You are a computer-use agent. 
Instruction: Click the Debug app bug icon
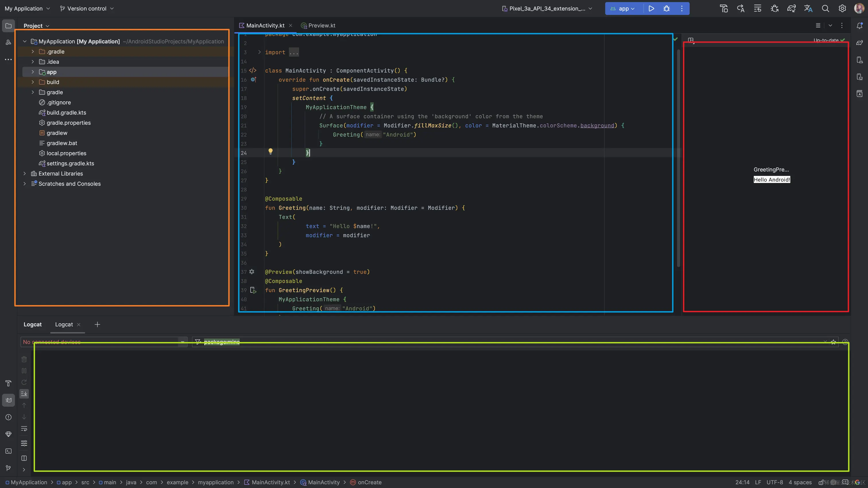click(666, 8)
